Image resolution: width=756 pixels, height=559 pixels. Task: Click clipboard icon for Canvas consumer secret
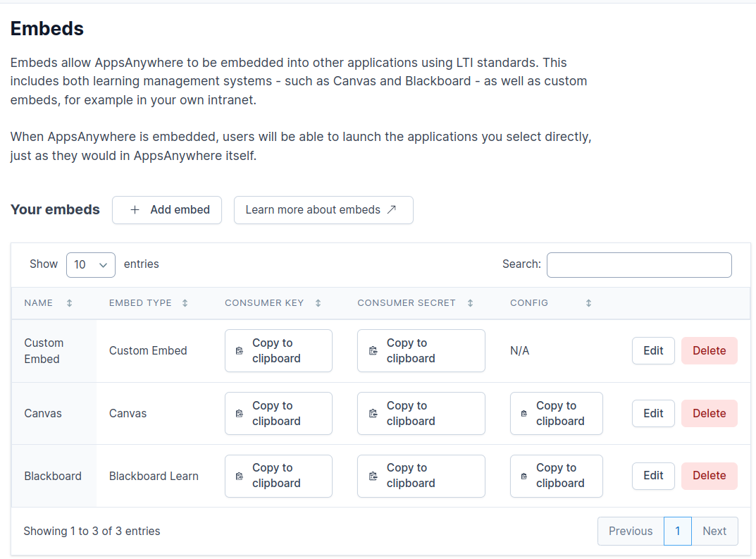(373, 414)
